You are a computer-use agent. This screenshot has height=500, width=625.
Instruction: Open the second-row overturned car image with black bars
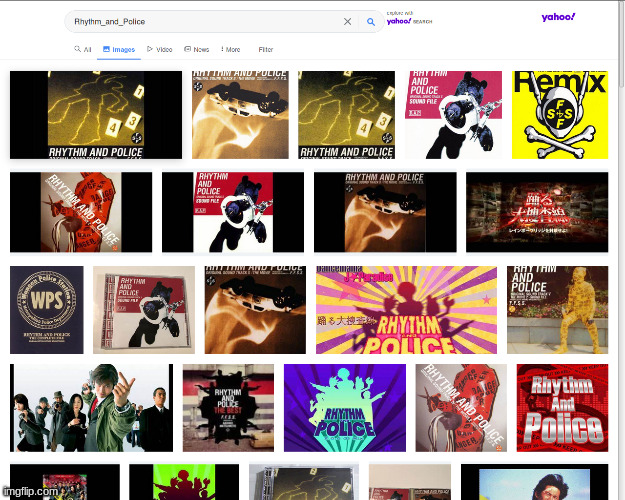(385, 212)
